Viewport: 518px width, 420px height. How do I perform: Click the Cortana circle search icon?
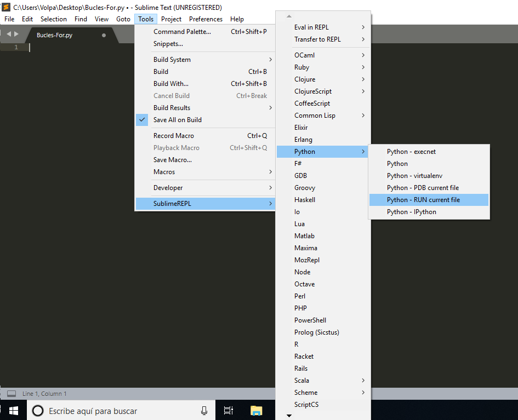pos(37,411)
